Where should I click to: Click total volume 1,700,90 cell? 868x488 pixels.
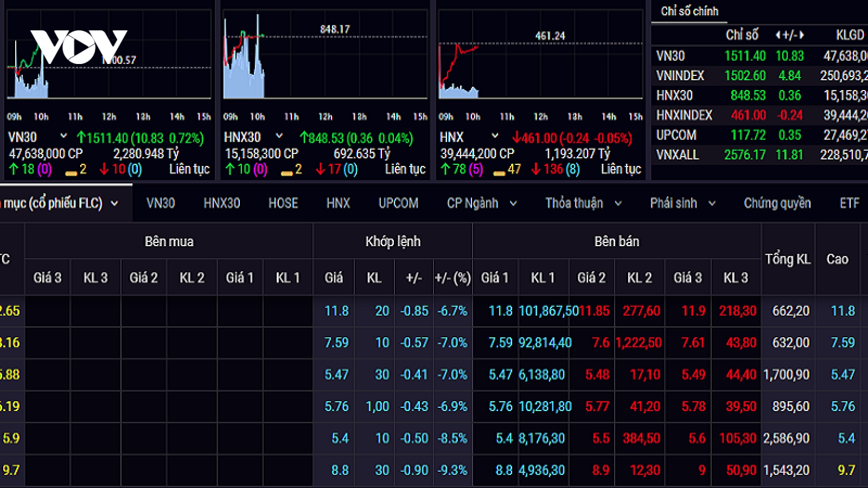tap(787, 374)
